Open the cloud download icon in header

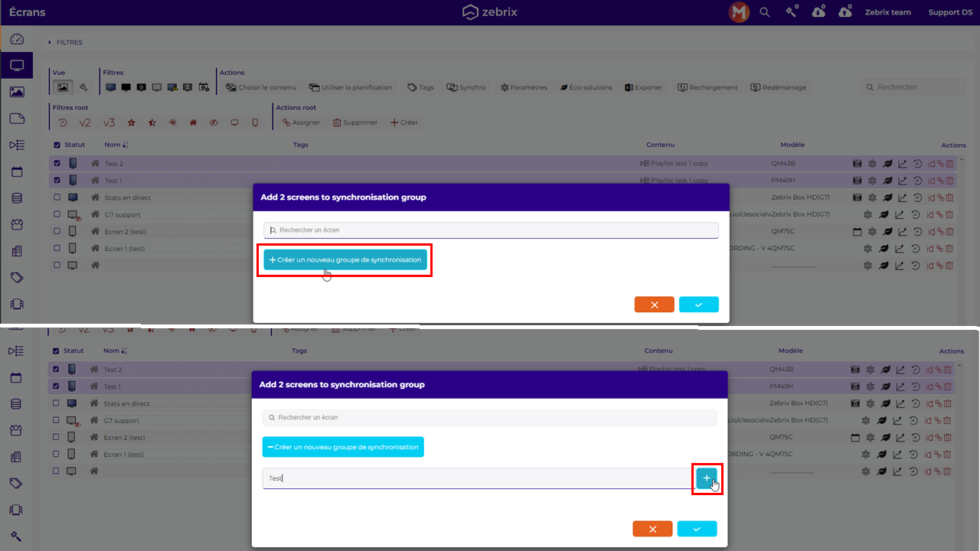coord(818,12)
